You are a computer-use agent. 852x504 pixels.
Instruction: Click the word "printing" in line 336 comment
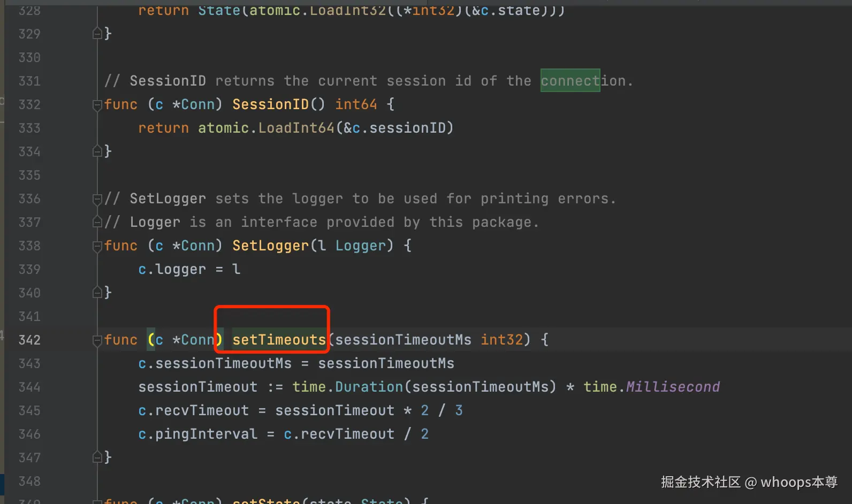pos(514,198)
